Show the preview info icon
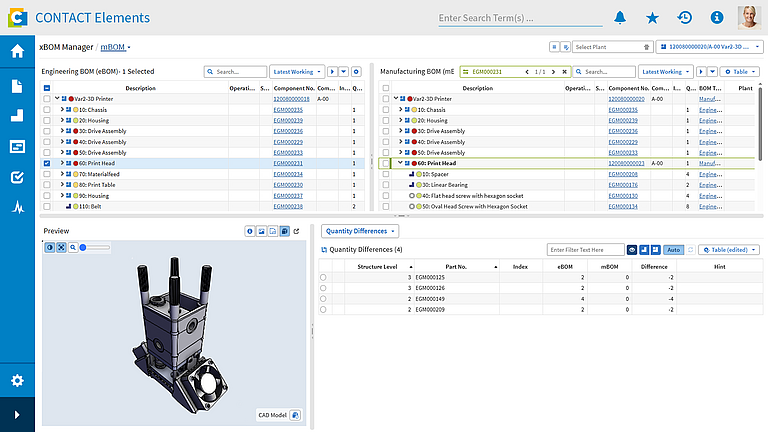The width and height of the screenshot is (768, 432). pos(250,231)
